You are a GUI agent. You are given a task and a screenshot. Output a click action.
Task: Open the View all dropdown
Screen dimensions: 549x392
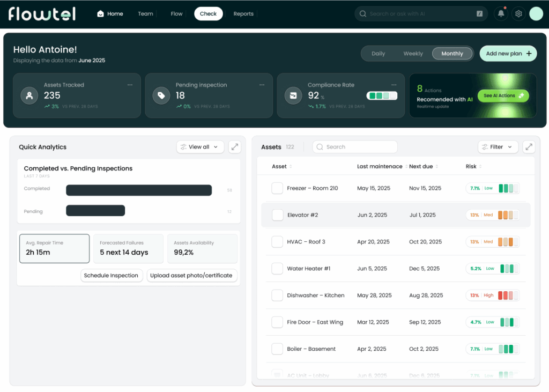click(x=200, y=147)
